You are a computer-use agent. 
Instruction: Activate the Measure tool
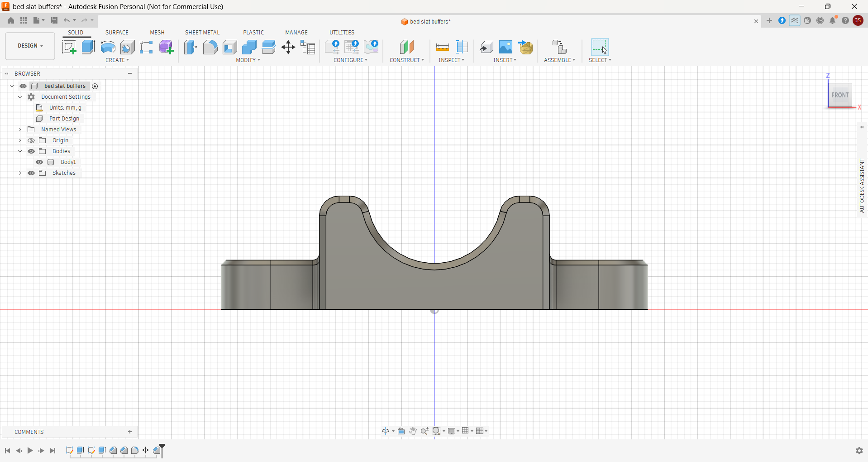pos(442,47)
